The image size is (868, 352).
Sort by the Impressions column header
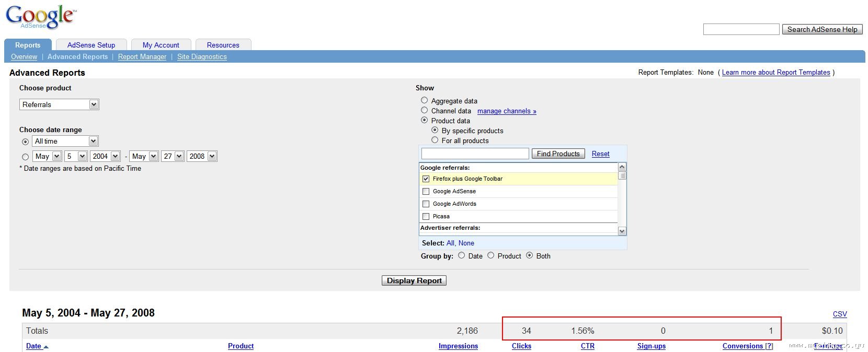tap(458, 346)
